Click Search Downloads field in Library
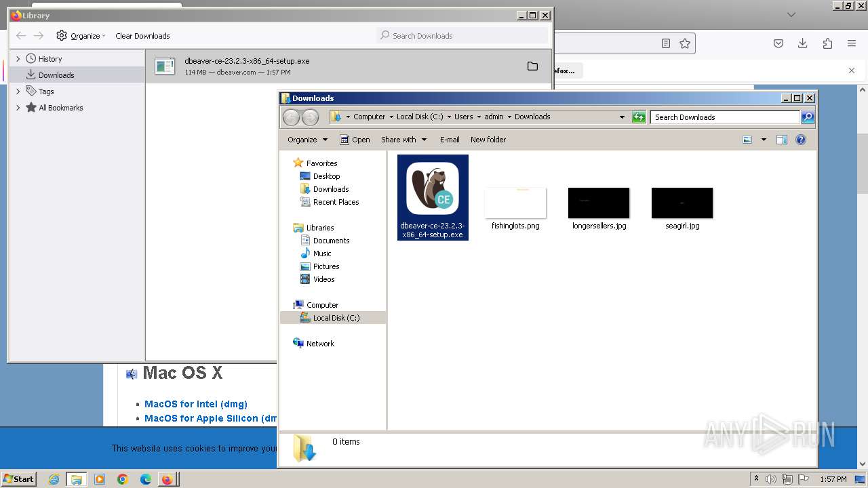 [462, 36]
